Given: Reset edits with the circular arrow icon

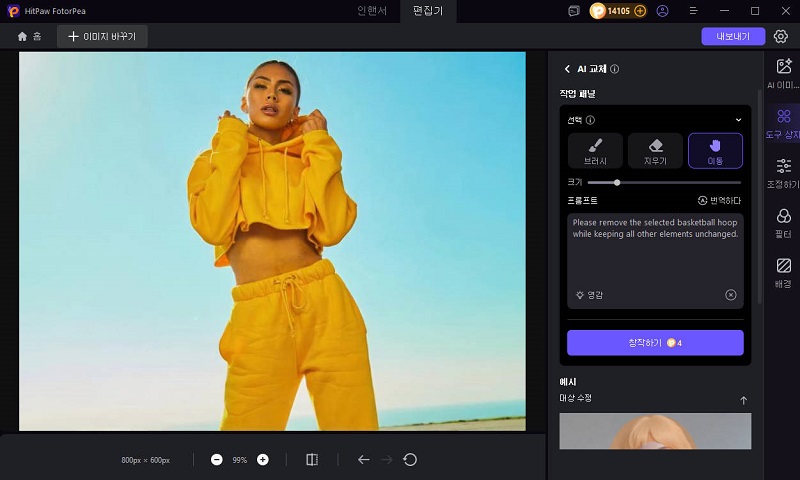Looking at the screenshot, I should click(410, 460).
